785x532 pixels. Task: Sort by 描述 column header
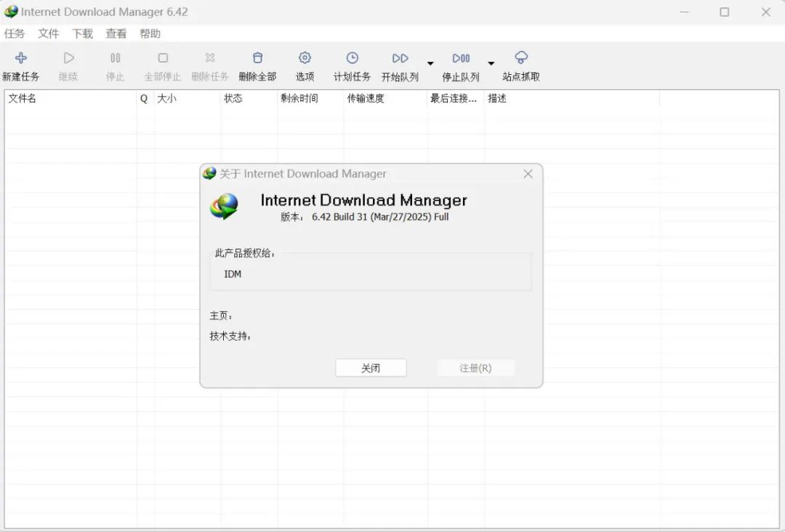click(572, 99)
